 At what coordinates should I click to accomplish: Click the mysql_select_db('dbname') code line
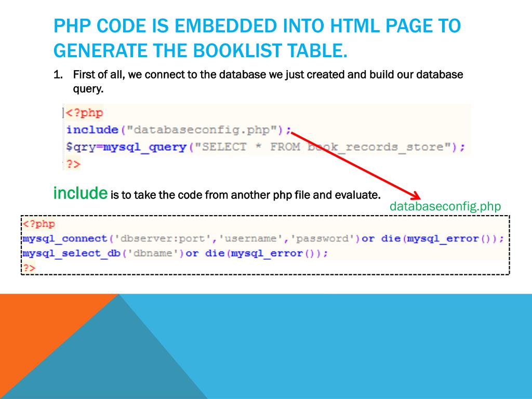[x=175, y=254]
